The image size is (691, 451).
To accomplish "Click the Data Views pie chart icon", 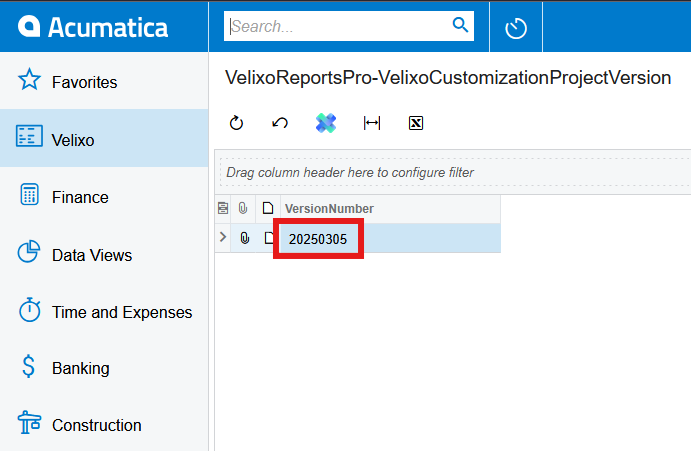I will [x=29, y=251].
